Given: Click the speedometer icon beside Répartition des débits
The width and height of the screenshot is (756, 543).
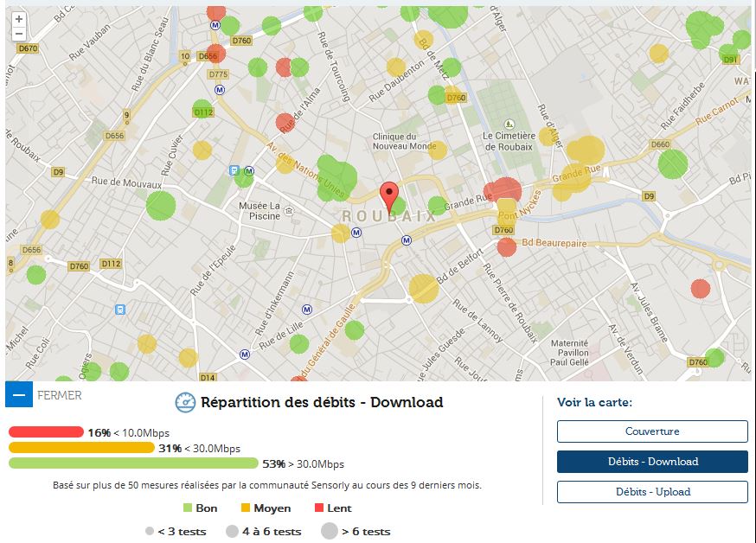Looking at the screenshot, I should 185,402.
